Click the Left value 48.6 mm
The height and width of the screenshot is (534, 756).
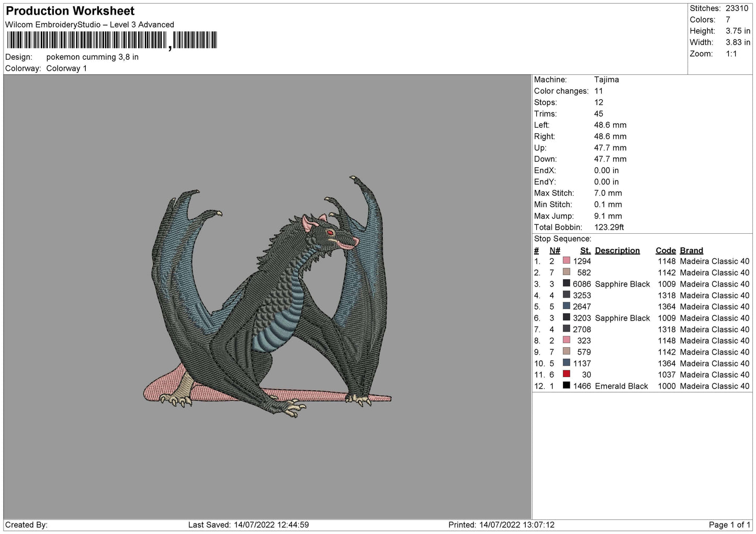(x=610, y=125)
